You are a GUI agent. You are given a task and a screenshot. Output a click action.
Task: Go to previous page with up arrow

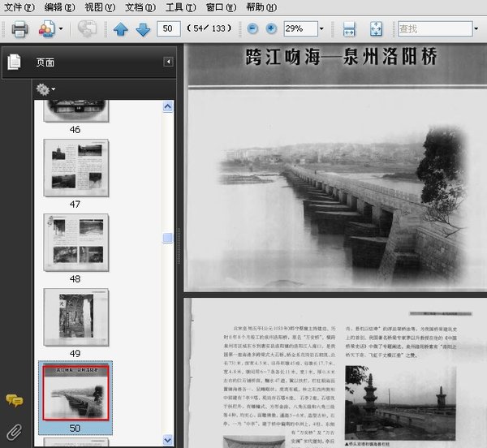point(121,29)
